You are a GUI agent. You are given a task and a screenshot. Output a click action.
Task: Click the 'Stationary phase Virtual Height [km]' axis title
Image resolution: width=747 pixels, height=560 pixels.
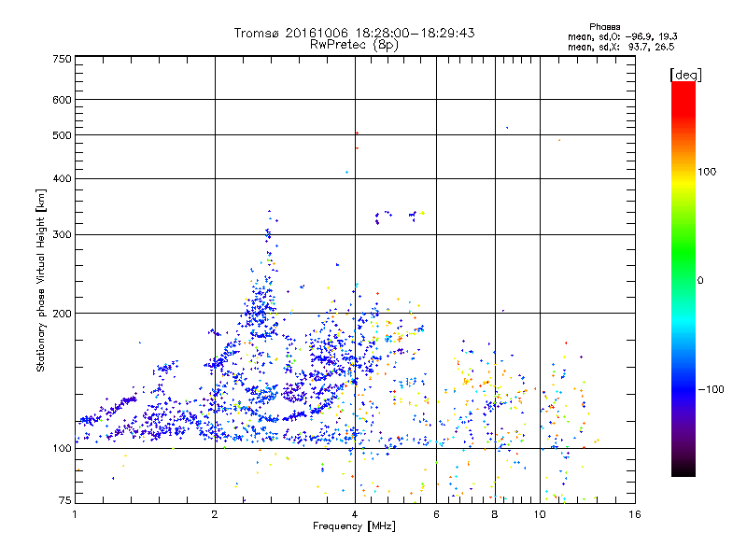pyautogui.click(x=40, y=280)
